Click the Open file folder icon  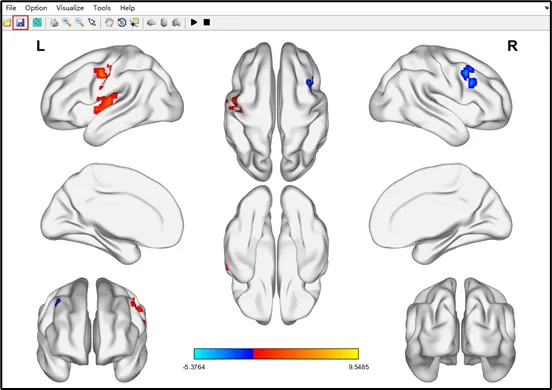click(x=7, y=23)
